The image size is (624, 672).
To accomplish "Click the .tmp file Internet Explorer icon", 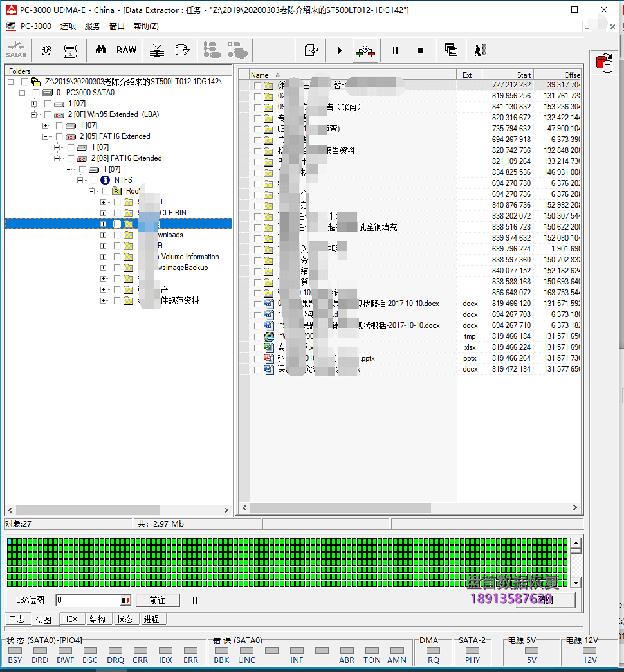I will point(269,336).
